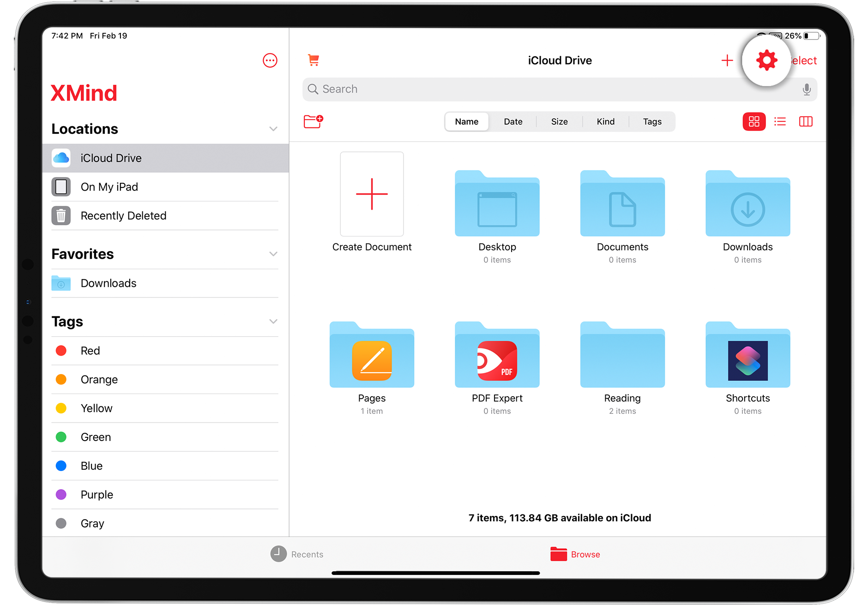Switch to Browse tab

pyautogui.click(x=575, y=554)
